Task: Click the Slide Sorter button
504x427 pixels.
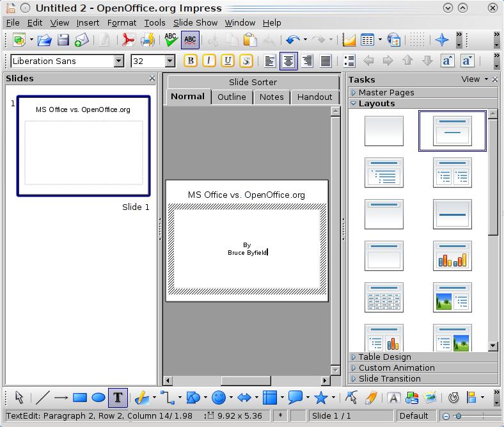Action: (253, 82)
